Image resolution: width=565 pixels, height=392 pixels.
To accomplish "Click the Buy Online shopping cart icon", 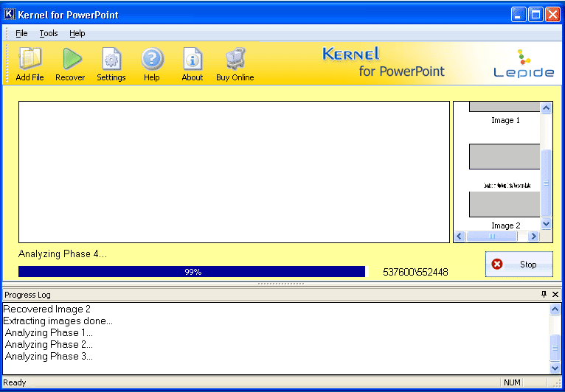I will (x=235, y=59).
